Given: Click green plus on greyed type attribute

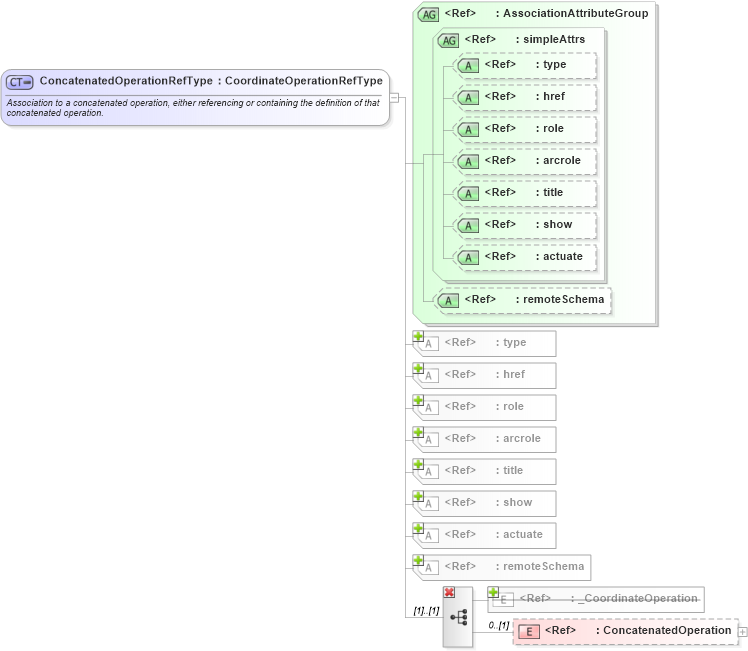Looking at the screenshot, I should click(418, 336).
